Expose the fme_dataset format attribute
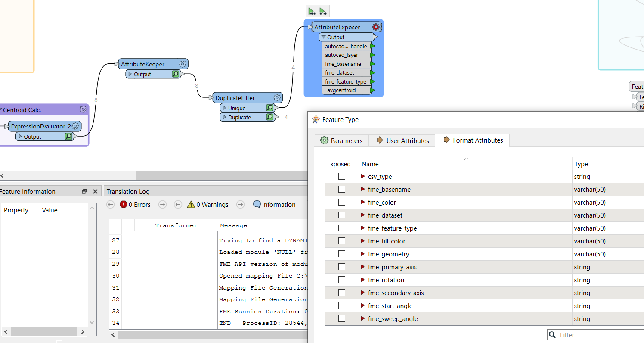 (342, 215)
